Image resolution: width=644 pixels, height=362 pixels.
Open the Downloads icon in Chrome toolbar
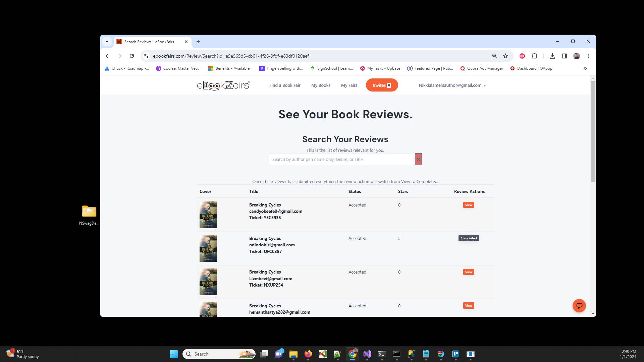click(x=552, y=56)
